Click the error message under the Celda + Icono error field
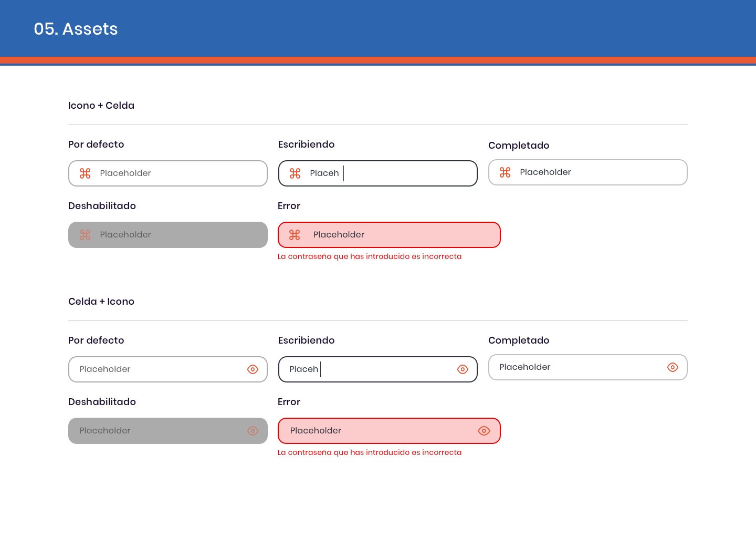756x538 pixels. [370, 452]
